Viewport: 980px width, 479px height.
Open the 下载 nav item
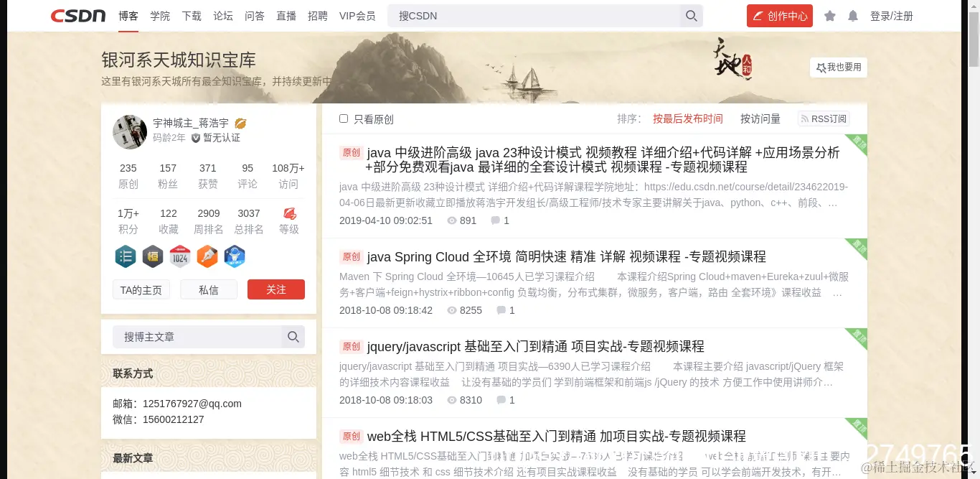coord(192,16)
